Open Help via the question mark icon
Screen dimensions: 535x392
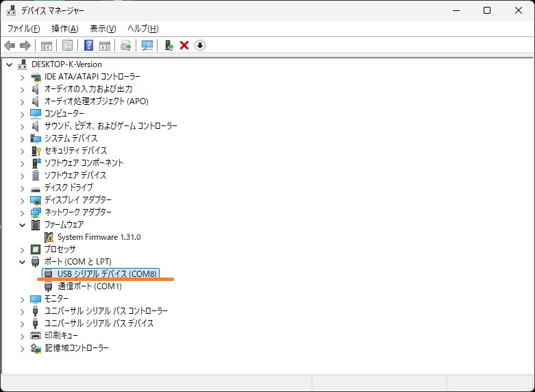click(x=88, y=45)
